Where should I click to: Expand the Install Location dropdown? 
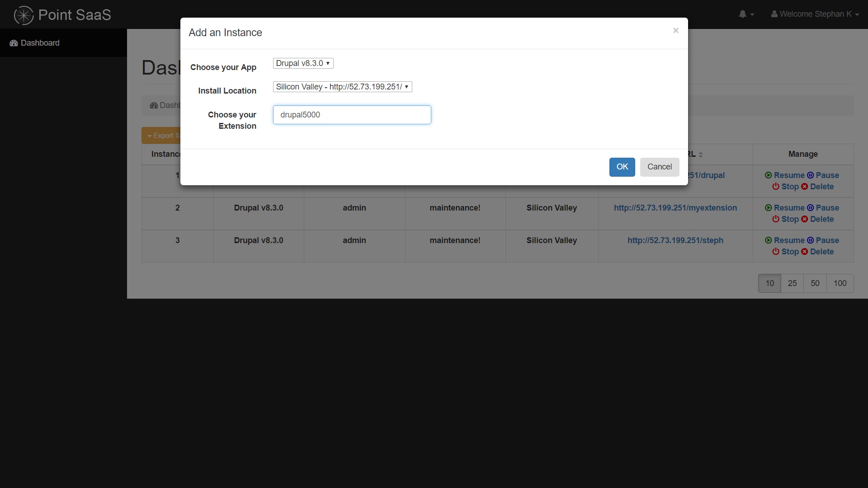(x=342, y=87)
